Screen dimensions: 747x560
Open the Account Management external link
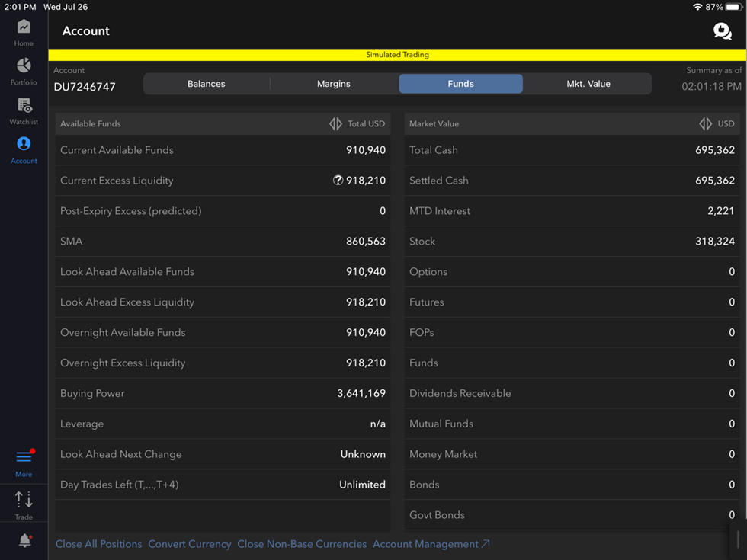pyautogui.click(x=431, y=544)
